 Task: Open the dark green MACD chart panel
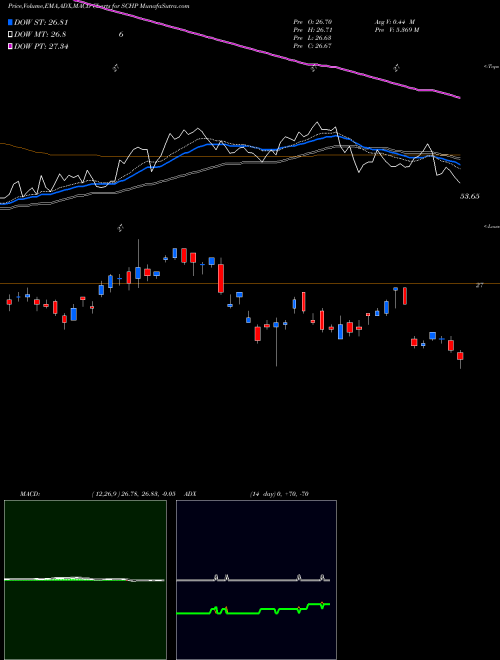tap(85, 580)
